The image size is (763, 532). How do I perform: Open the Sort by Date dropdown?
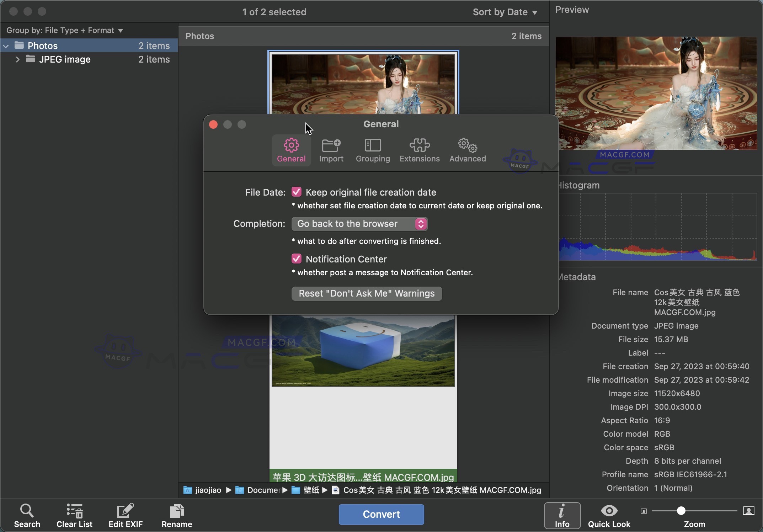pos(505,12)
